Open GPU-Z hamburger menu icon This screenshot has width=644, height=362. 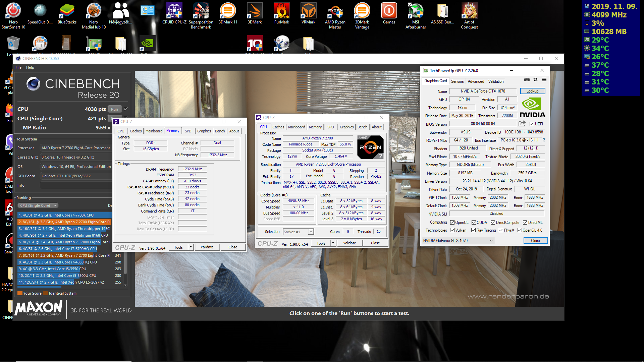[x=544, y=80]
